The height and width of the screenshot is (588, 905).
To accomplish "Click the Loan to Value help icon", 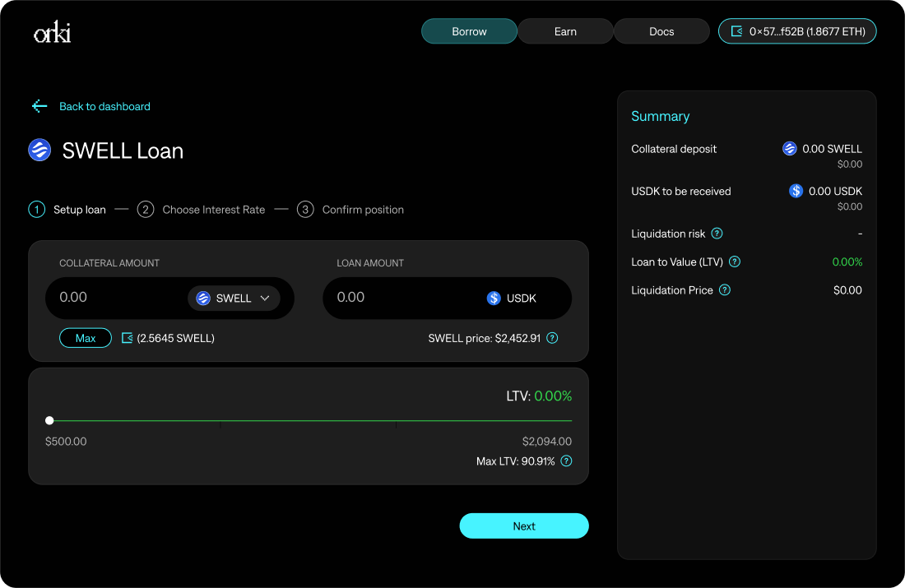I will (735, 262).
